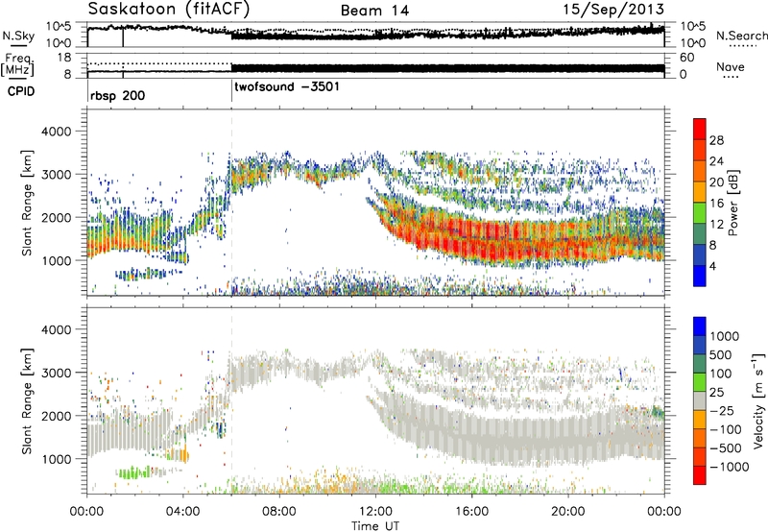Viewport: 768px width, 532px height.
Task: Click the 'N.Sky' legend label
Action: (18, 36)
